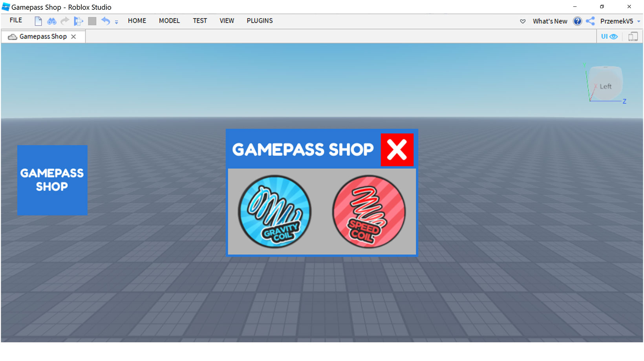Close the Gamepass Shop document tab
The height and width of the screenshot is (361, 644).
(x=73, y=36)
